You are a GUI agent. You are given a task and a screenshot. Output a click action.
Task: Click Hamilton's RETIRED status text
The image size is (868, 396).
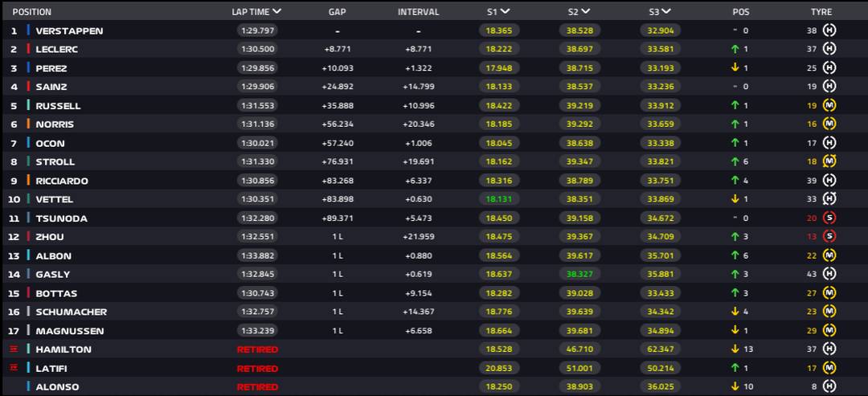point(257,349)
